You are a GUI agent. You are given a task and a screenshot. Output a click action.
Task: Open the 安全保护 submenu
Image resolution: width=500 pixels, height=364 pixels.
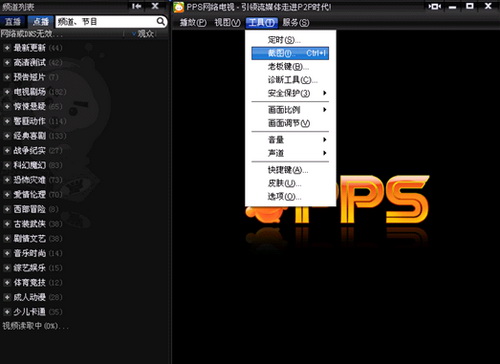click(290, 93)
